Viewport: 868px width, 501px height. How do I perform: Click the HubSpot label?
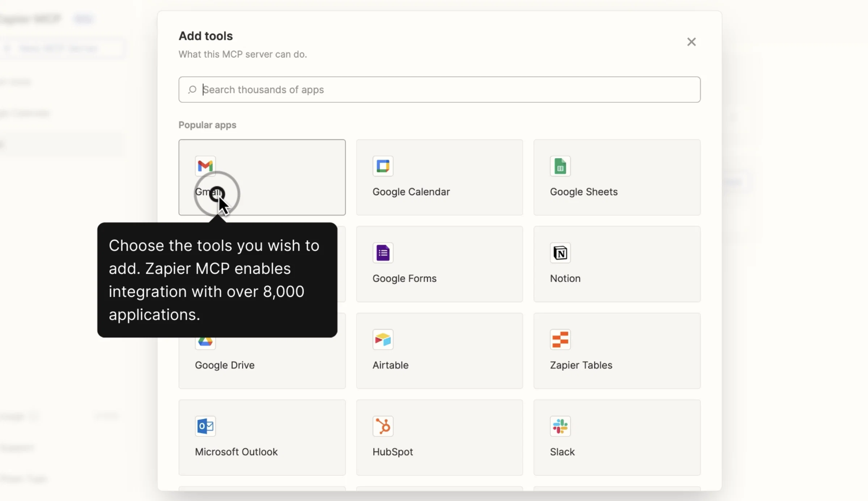coord(392,452)
